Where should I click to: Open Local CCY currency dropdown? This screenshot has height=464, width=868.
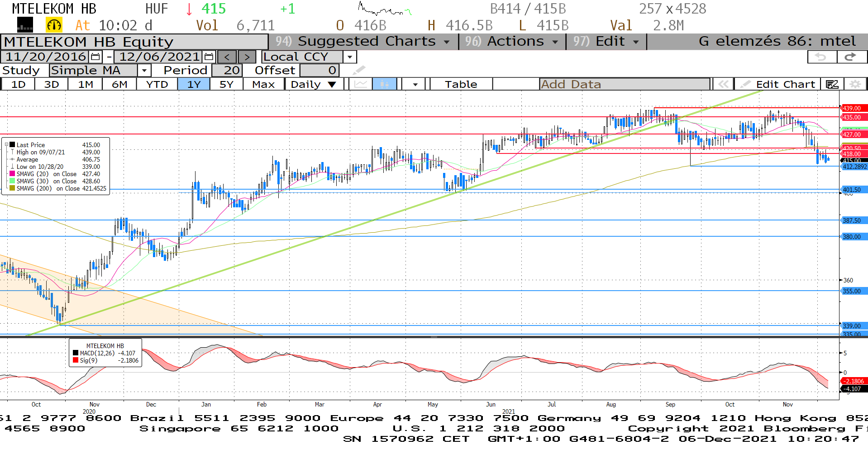click(349, 57)
